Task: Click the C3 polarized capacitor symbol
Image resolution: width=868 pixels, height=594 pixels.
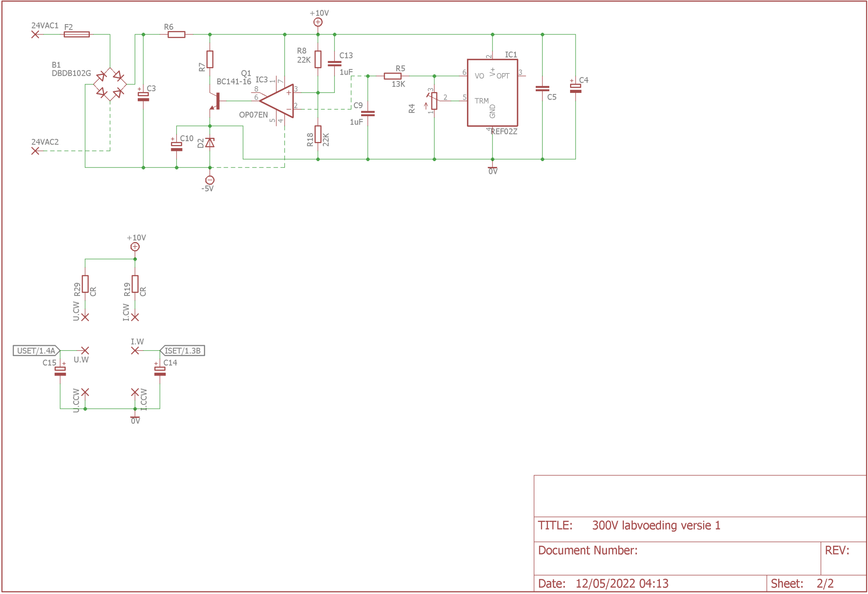Action: pos(143,97)
